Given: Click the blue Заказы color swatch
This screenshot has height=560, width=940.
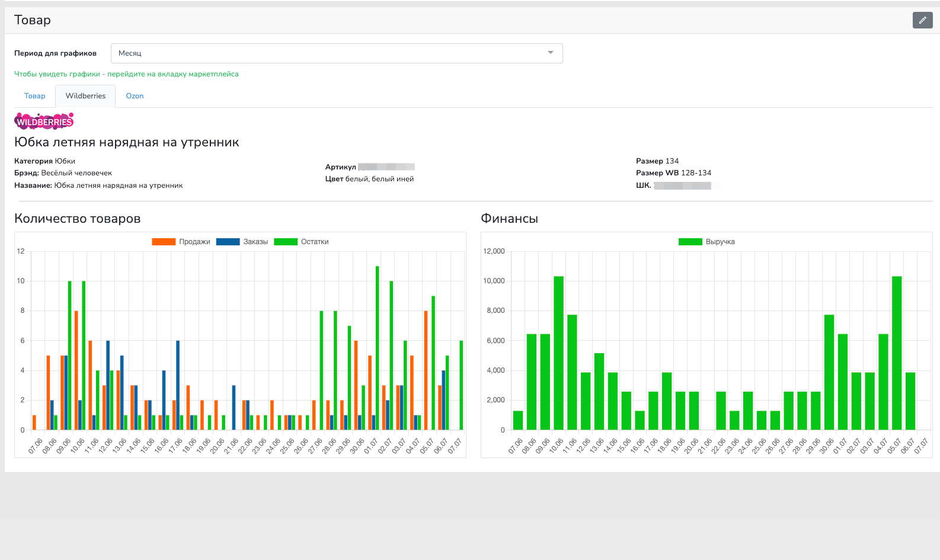Looking at the screenshot, I should 228,242.
